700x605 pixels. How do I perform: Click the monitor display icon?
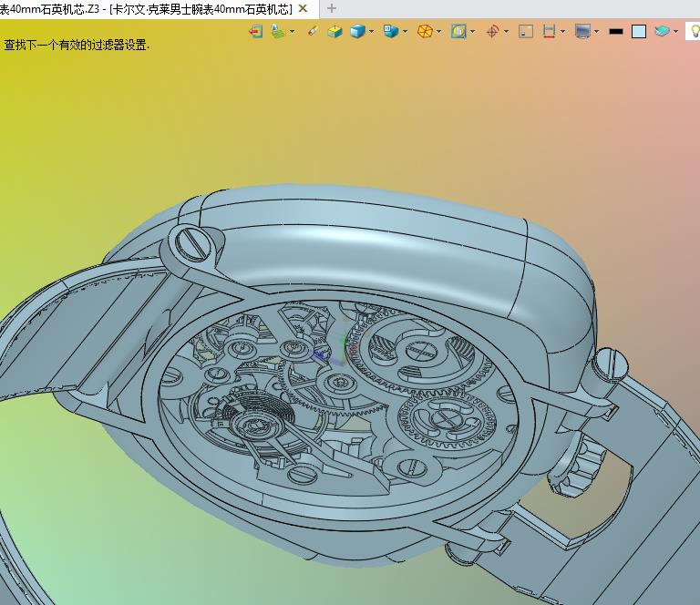click(582, 31)
